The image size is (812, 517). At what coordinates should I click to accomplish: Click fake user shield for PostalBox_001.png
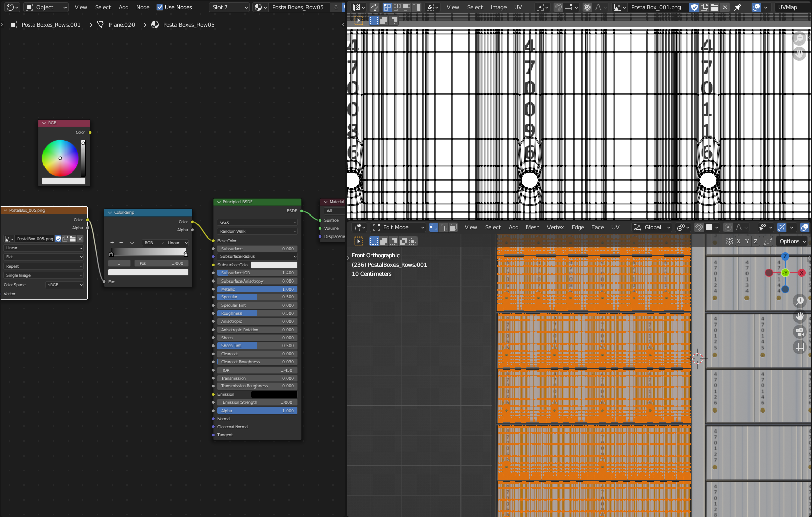coord(694,7)
